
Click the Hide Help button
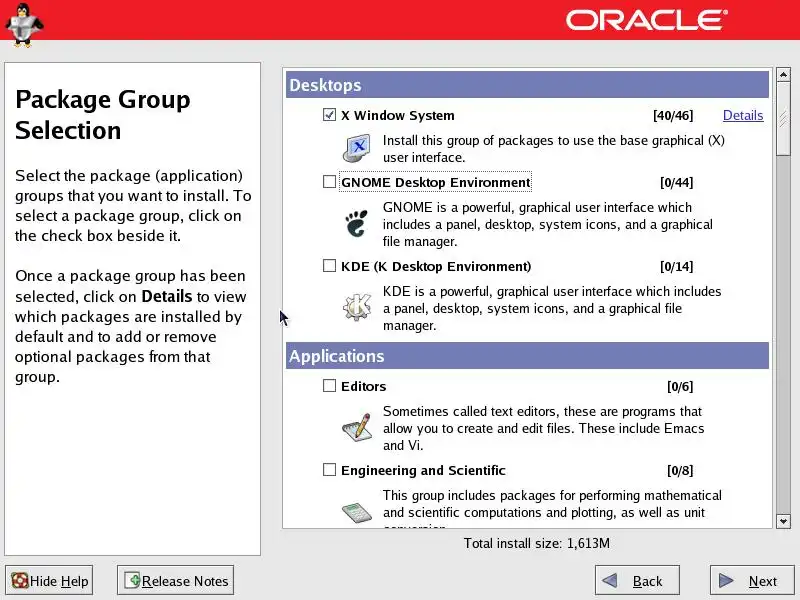click(49, 581)
